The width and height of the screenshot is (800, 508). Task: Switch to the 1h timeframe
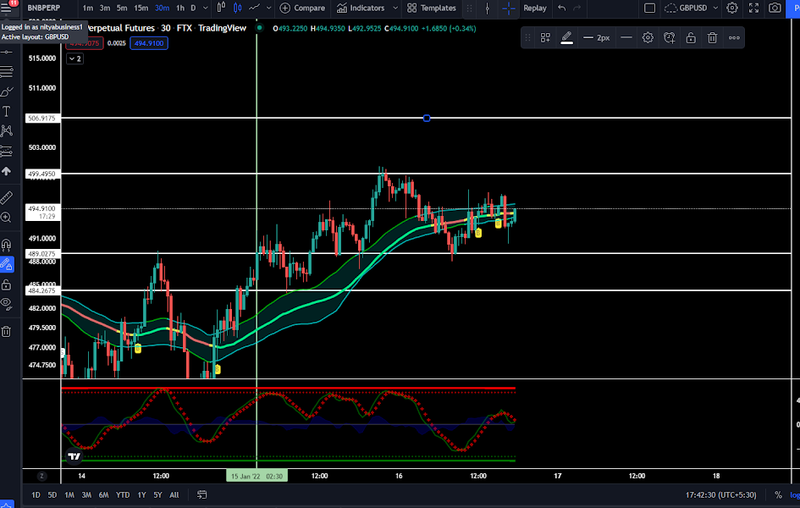[180, 8]
